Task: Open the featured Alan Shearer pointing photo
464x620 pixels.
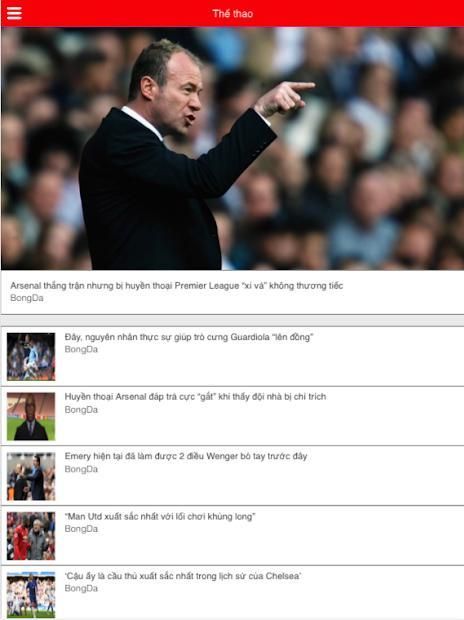Action: 232,149
